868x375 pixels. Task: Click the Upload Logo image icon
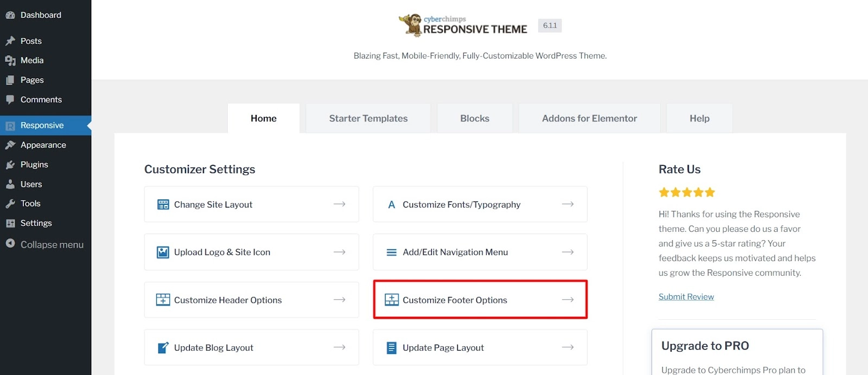163,252
